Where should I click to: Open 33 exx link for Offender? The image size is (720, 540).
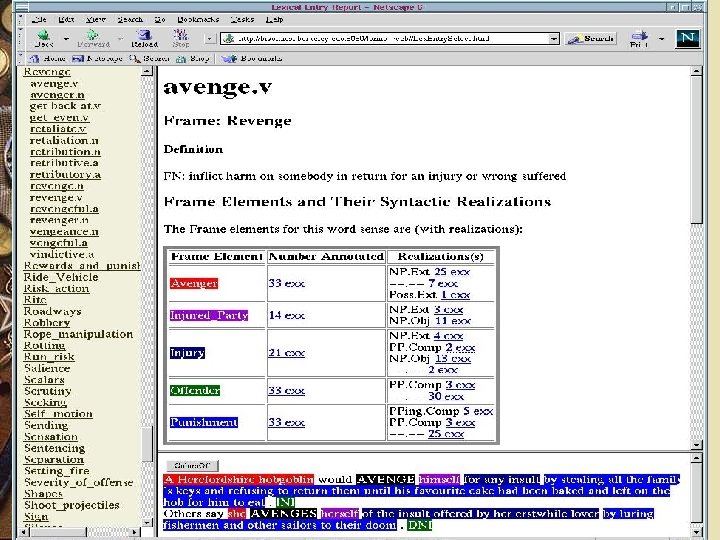coord(287,390)
